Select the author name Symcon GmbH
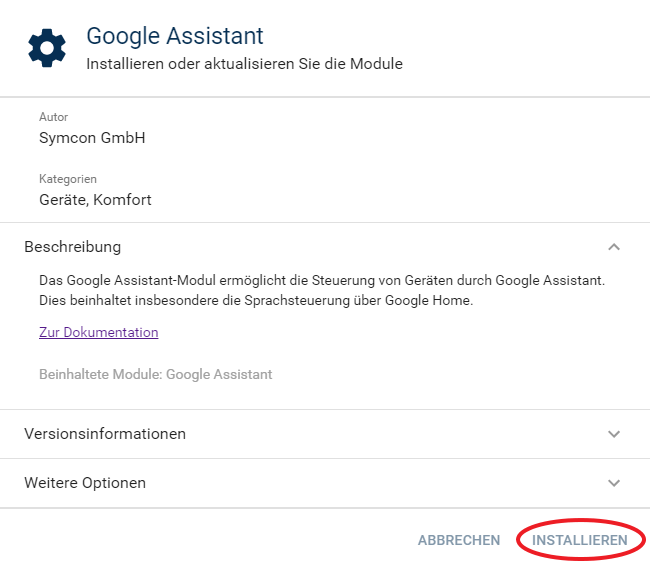 (x=92, y=138)
